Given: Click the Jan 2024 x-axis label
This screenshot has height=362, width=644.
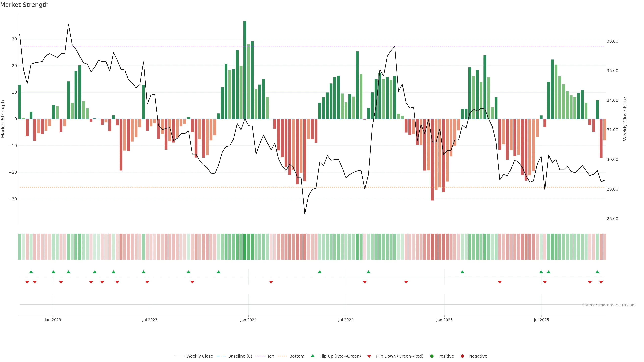Looking at the screenshot, I should (248, 320).
